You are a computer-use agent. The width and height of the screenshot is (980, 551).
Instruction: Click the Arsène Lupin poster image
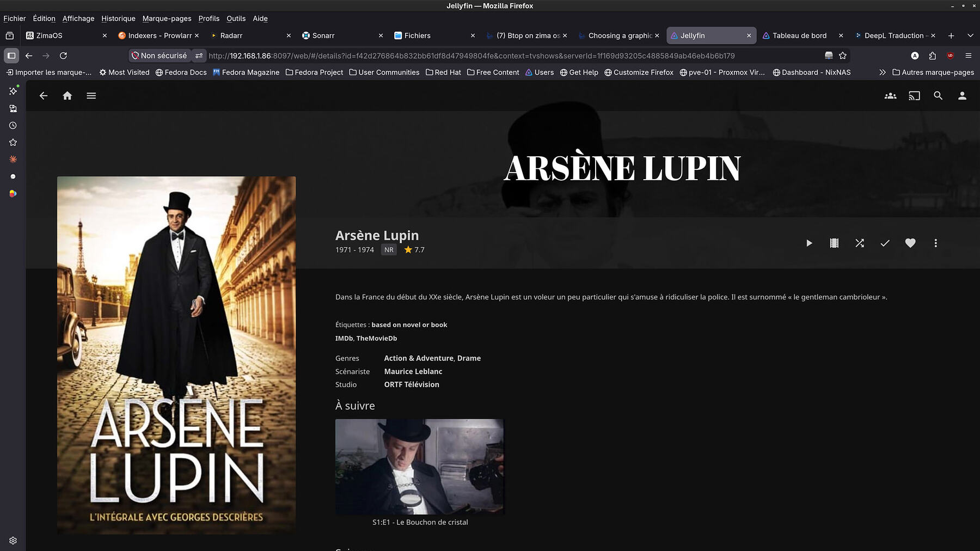176,355
